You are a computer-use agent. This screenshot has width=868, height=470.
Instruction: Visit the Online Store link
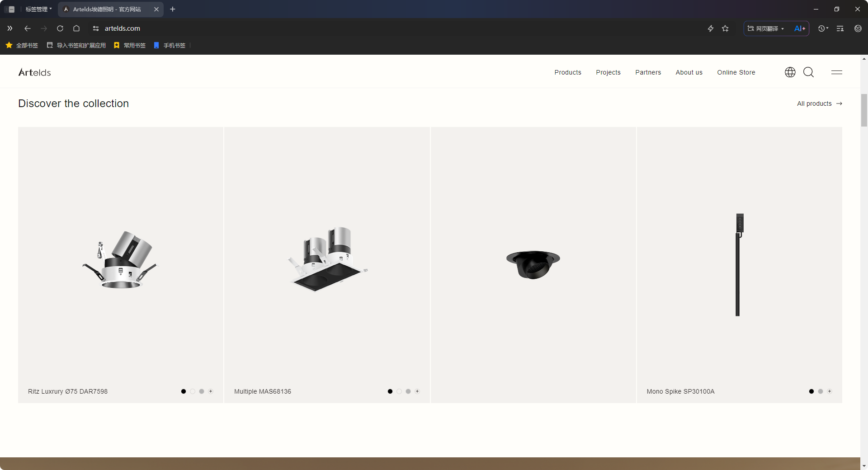click(x=736, y=72)
